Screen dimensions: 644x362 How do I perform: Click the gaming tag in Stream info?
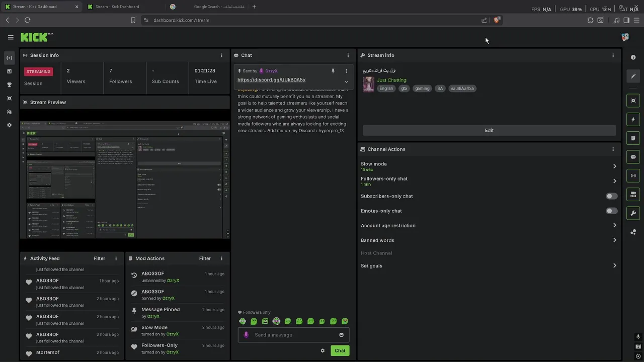[422, 88]
